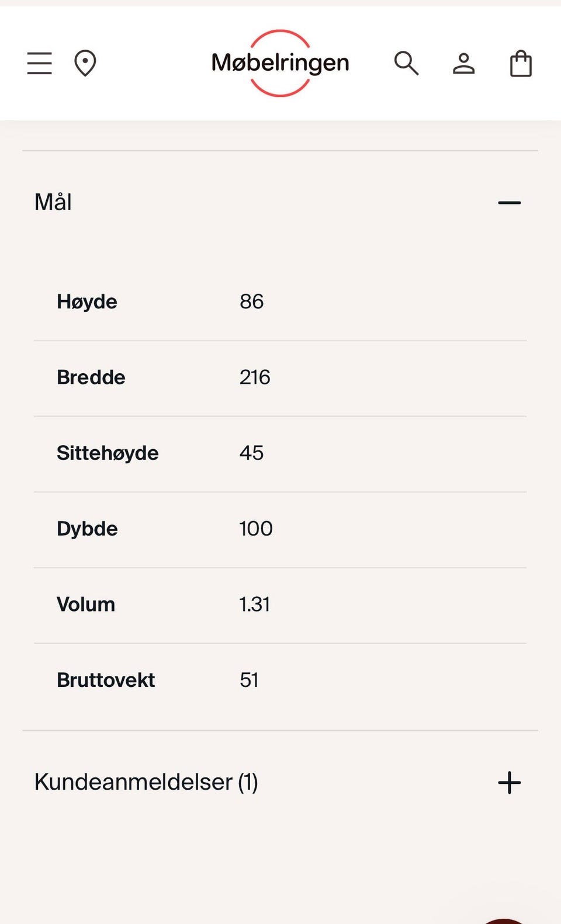Screen dimensions: 561x924
Task: Select the Høyde row label
Action: tap(87, 302)
